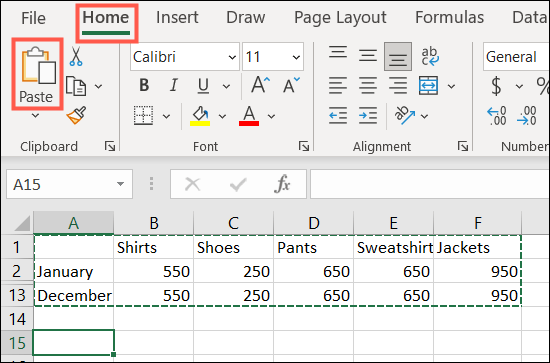
Task: Click the Orientation text angle icon
Action: click(x=405, y=115)
